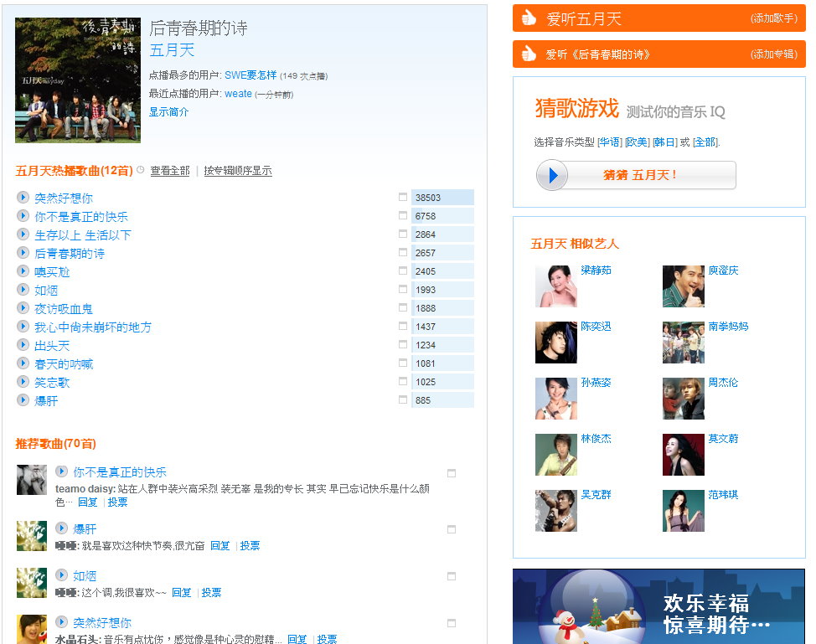
Task: Tick the box for recommended song 如烟
Action: 452,576
